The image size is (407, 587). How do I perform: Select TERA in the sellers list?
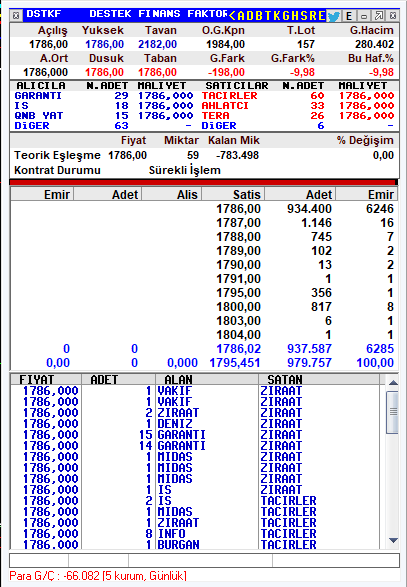pos(215,116)
